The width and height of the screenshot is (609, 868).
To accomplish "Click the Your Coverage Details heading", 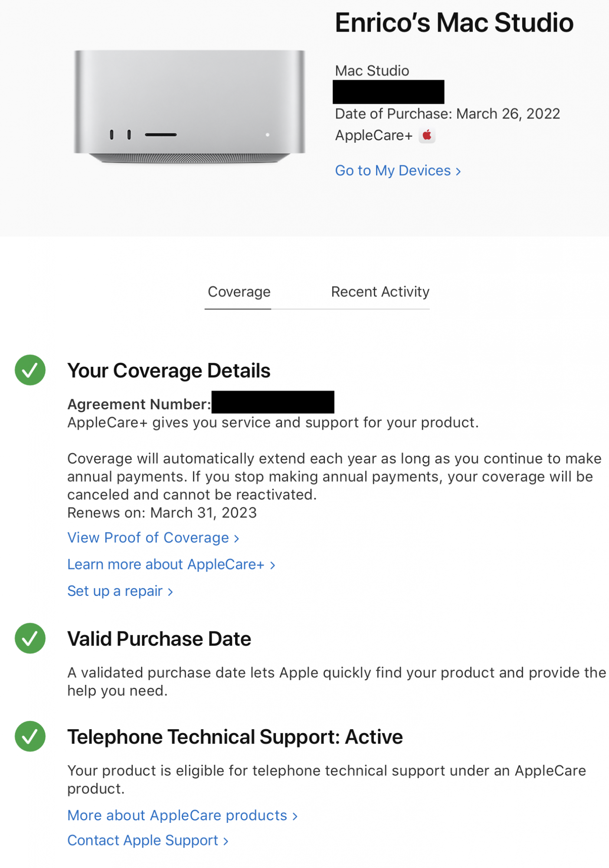I will pos(169,371).
